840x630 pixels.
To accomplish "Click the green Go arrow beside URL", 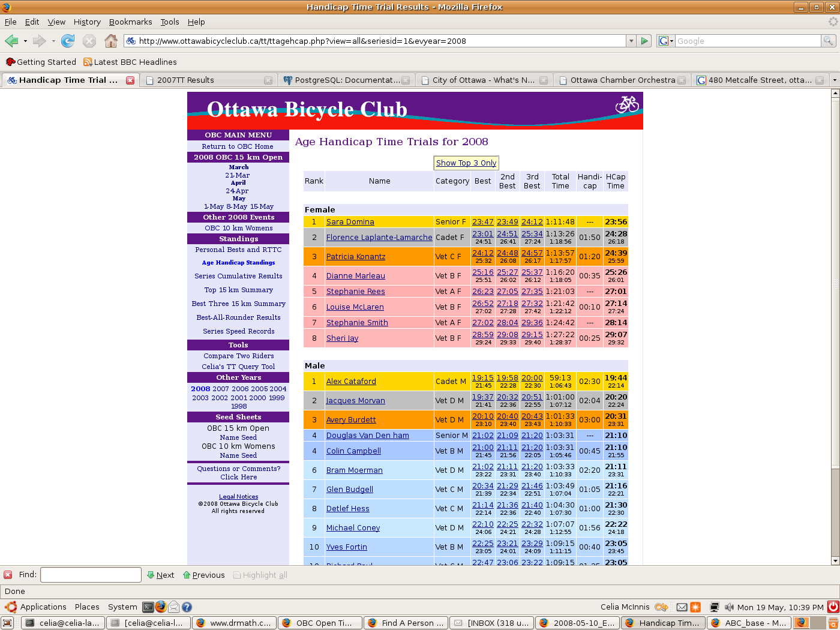I will [x=644, y=41].
